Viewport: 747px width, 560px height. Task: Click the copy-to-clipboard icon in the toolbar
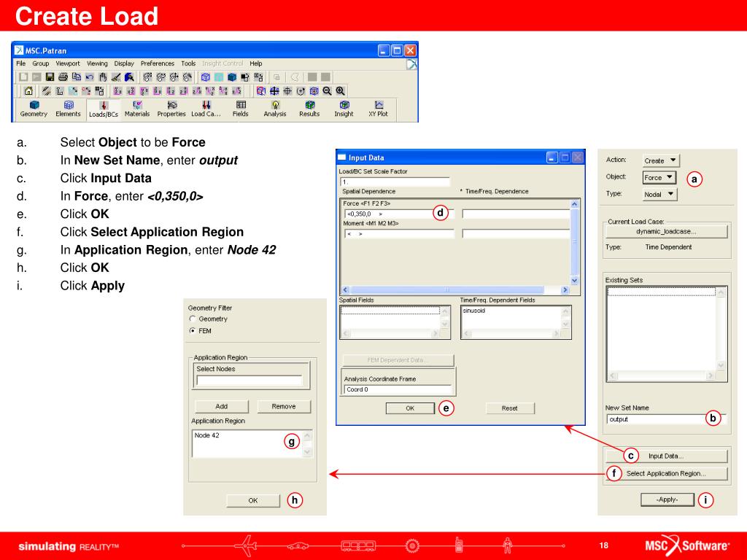point(76,77)
